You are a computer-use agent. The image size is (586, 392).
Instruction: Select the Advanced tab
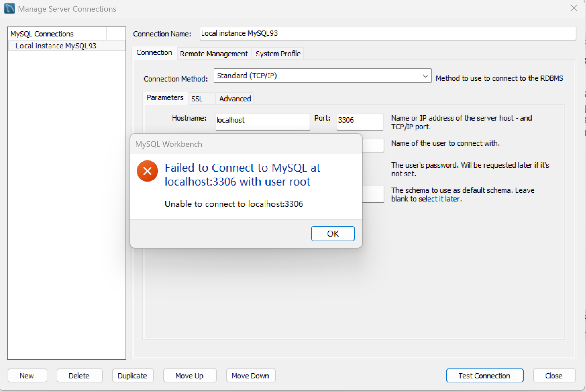click(x=235, y=98)
